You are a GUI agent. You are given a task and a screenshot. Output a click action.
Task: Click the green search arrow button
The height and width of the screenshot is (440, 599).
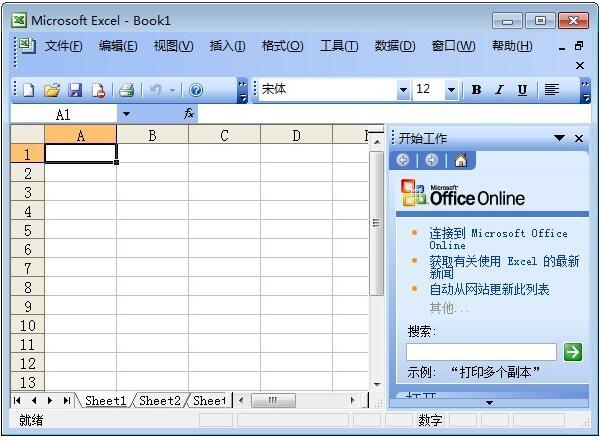click(573, 352)
